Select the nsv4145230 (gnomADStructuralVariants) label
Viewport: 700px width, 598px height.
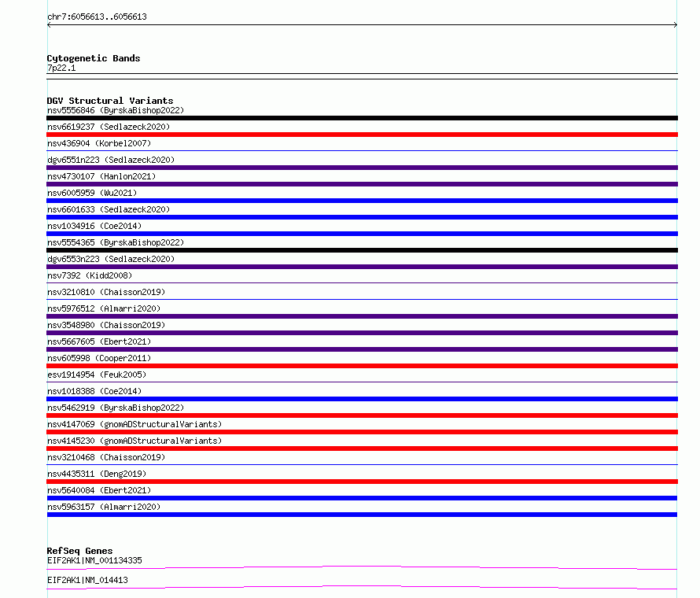point(134,441)
